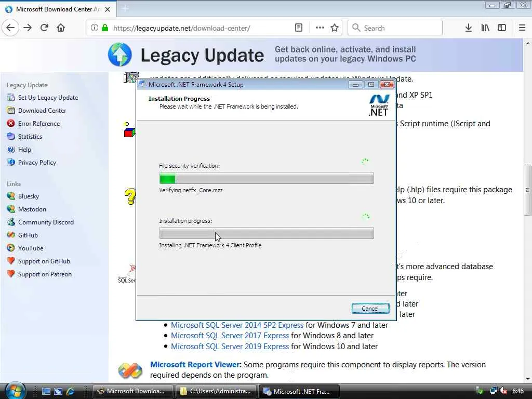
Task: Click the green padlock security icon
Action: coord(105,28)
